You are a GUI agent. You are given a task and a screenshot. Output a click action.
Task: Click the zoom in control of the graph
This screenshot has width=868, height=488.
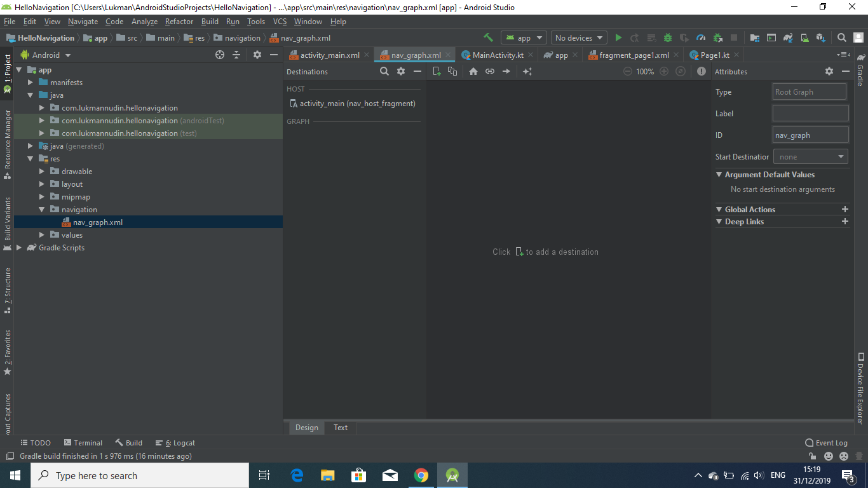tap(665, 71)
